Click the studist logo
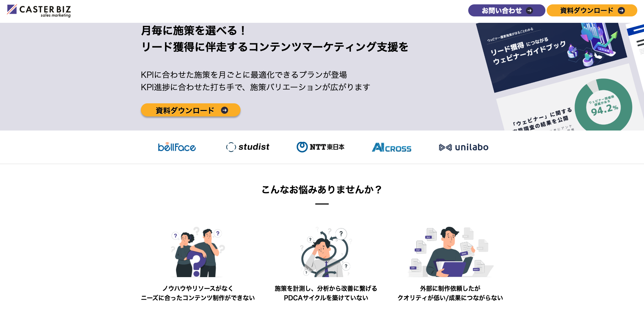 (x=248, y=147)
